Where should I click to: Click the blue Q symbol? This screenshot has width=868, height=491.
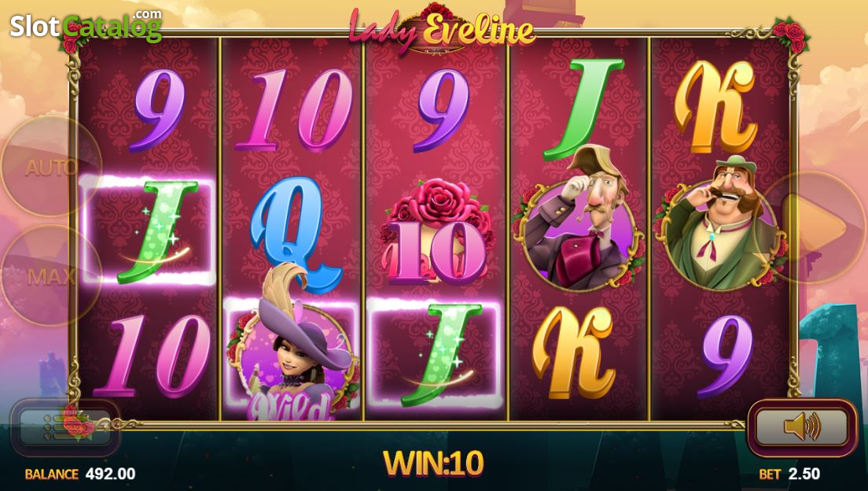pyautogui.click(x=293, y=234)
